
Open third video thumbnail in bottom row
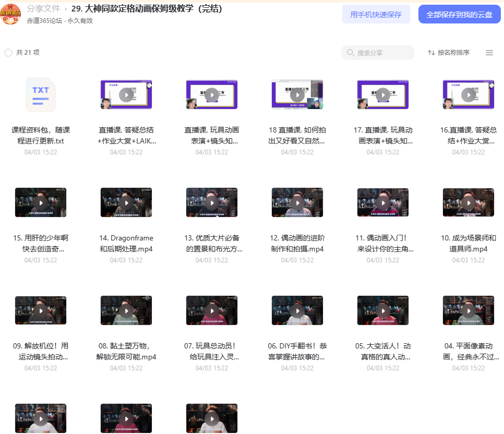click(212, 418)
